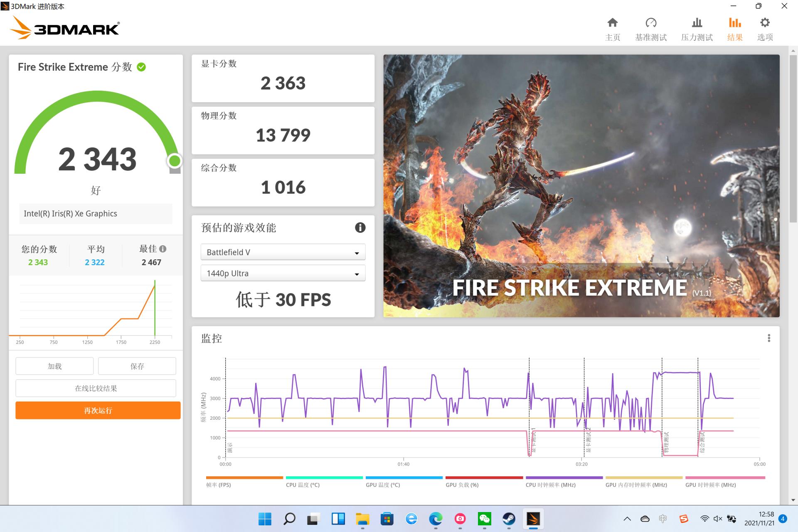Expand hidden icons in the system tray

pos(628,519)
